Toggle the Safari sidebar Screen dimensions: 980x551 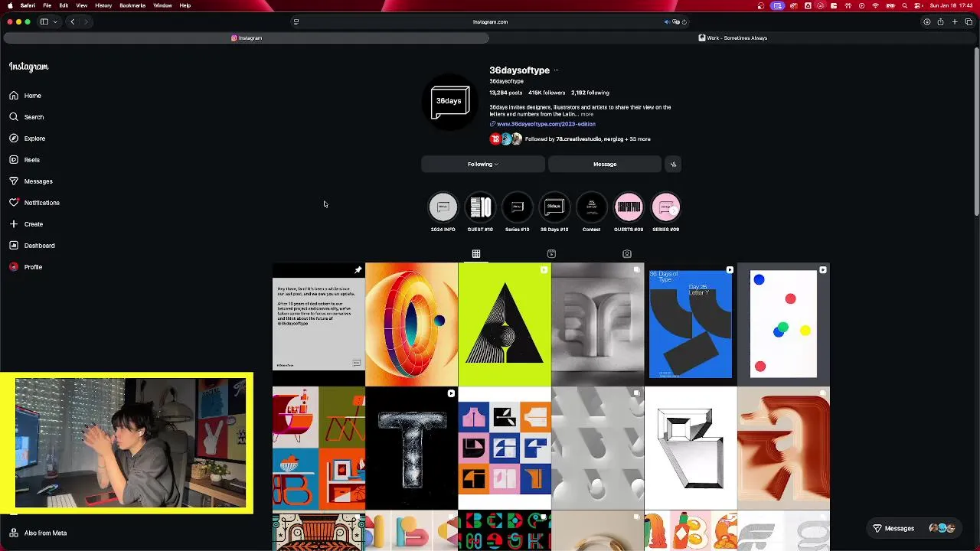44,21
